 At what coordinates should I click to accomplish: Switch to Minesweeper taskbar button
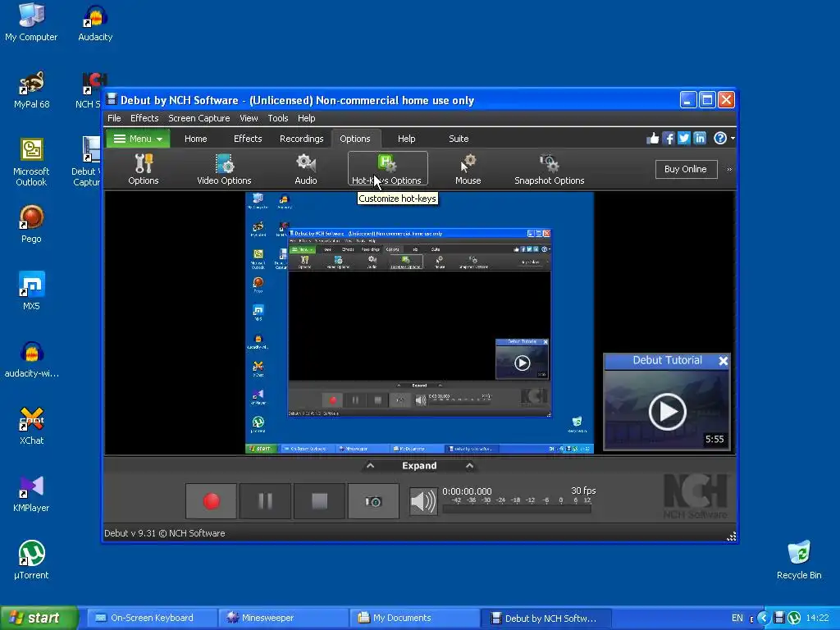[282, 619]
